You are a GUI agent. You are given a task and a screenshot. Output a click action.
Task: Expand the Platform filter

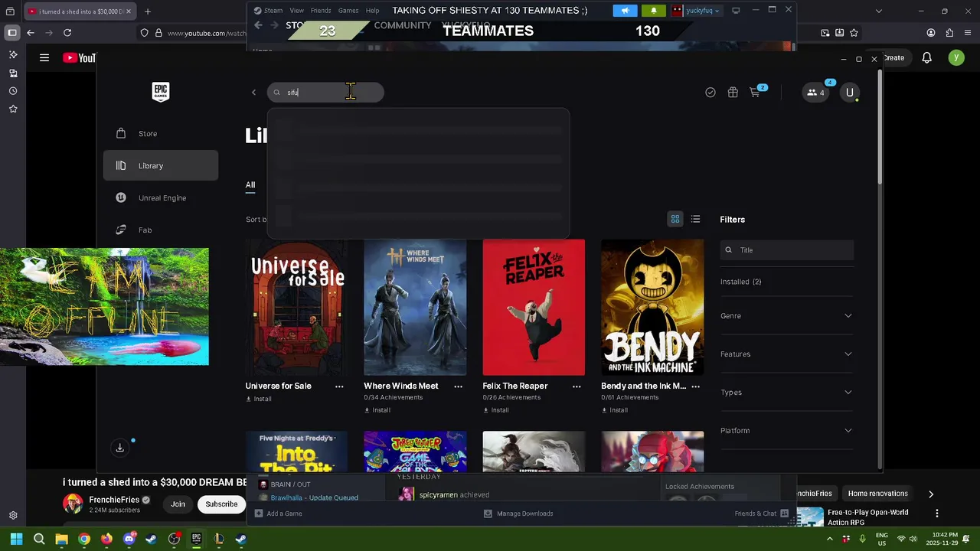click(x=786, y=431)
